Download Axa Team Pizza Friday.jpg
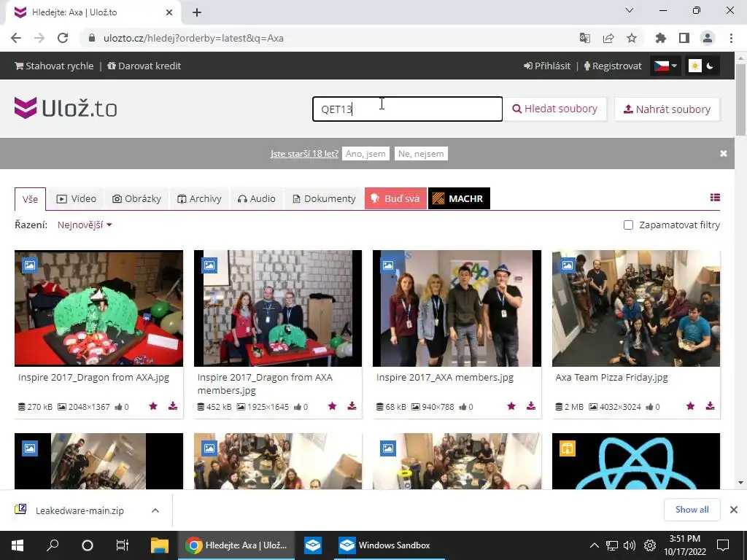This screenshot has width=747, height=560. point(710,406)
